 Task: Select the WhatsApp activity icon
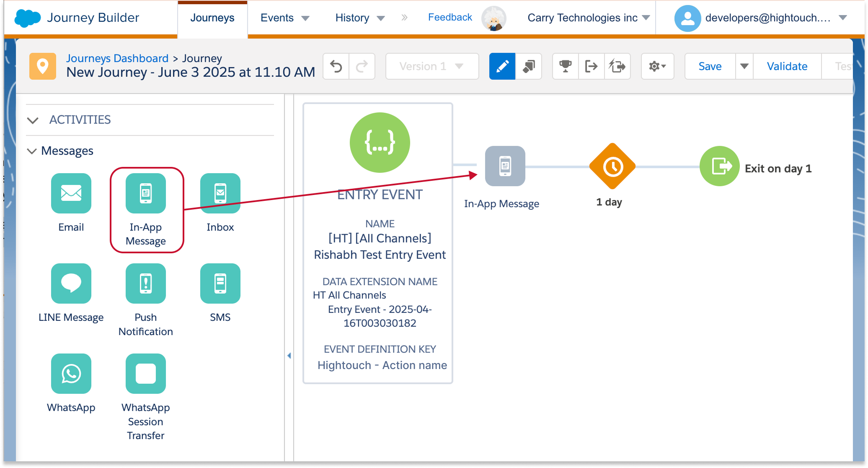click(x=71, y=374)
